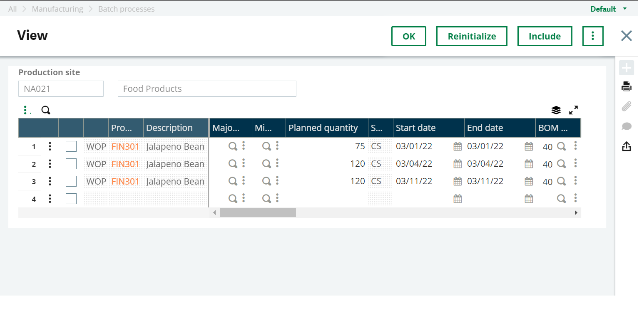Go to All breadcrumb
Screen dimensions: 644x318
pos(12,9)
